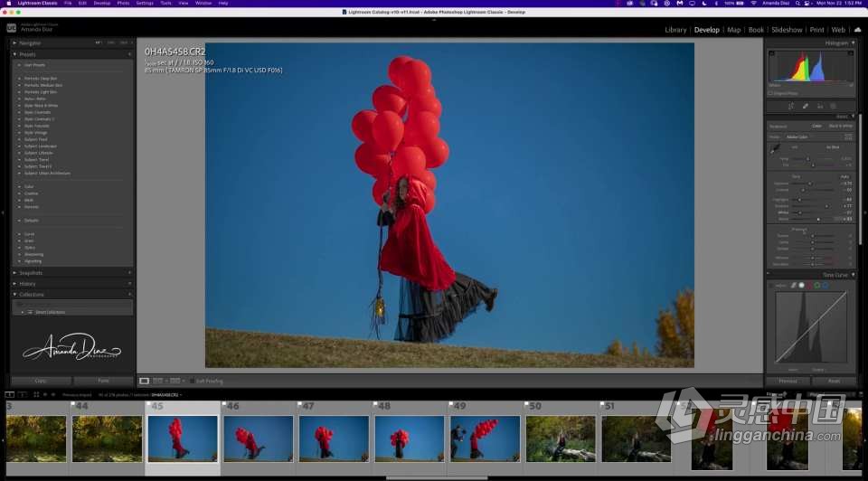Expand the Snapshots panel

tap(33, 272)
